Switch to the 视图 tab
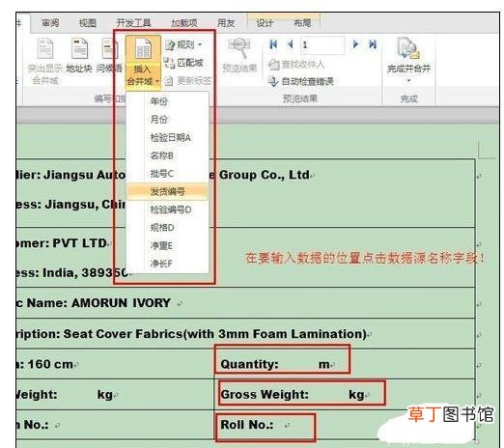The height and width of the screenshot is (448, 504). pos(88,23)
